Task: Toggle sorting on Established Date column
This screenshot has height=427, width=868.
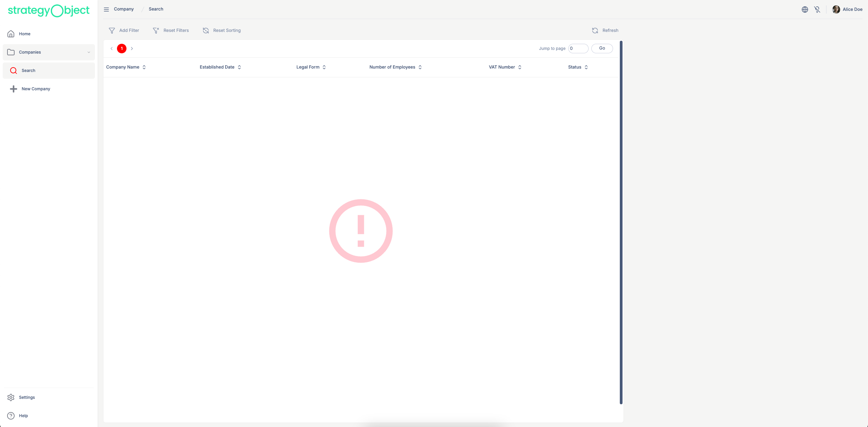Action: point(239,67)
